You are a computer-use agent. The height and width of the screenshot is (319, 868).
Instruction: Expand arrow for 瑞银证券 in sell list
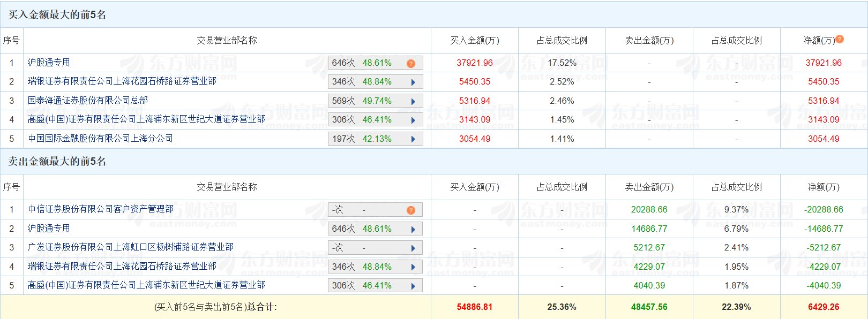pos(413,267)
